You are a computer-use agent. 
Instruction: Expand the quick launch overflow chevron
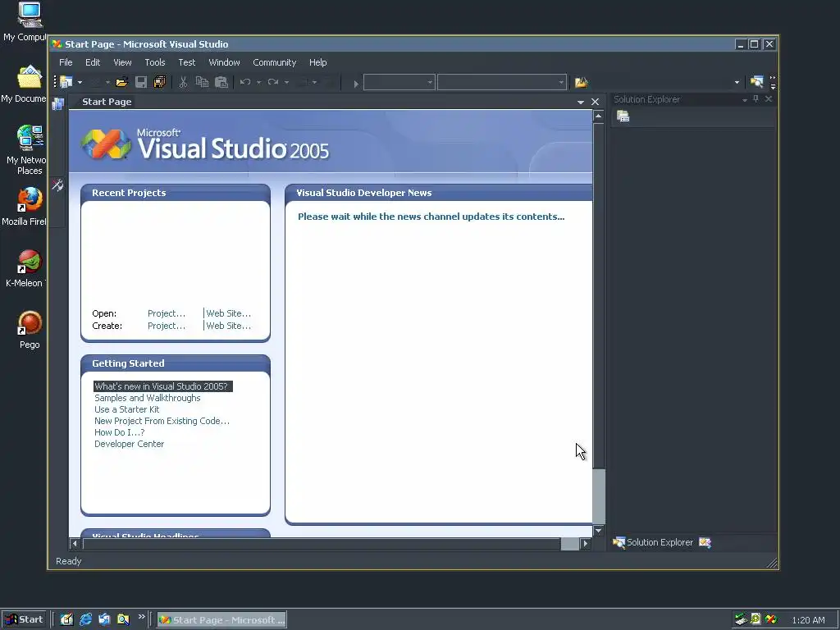pos(141,617)
